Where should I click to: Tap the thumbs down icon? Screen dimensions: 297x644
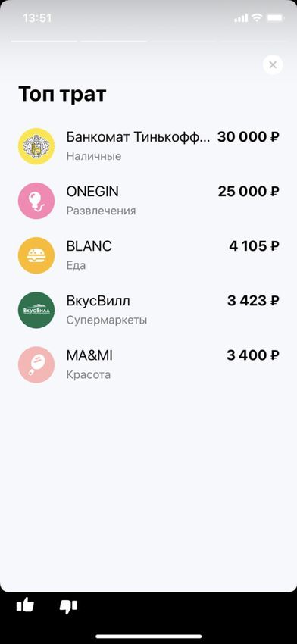pos(68,606)
